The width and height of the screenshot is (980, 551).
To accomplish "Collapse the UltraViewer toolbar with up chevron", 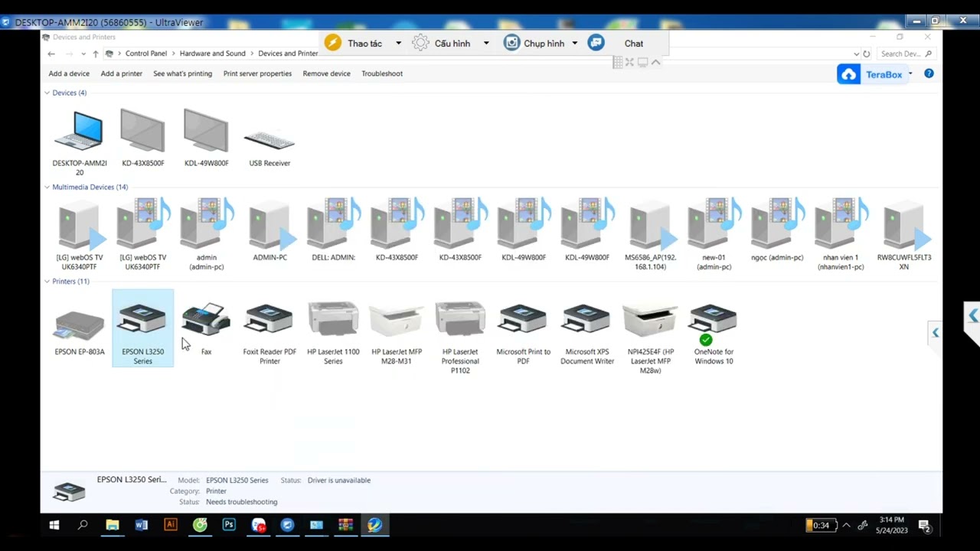I will point(656,62).
